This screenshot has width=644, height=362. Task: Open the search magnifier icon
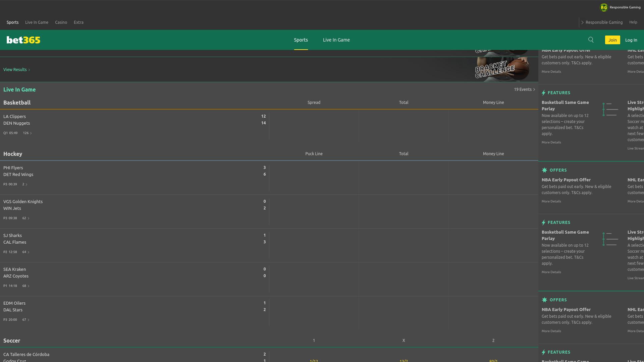click(591, 40)
